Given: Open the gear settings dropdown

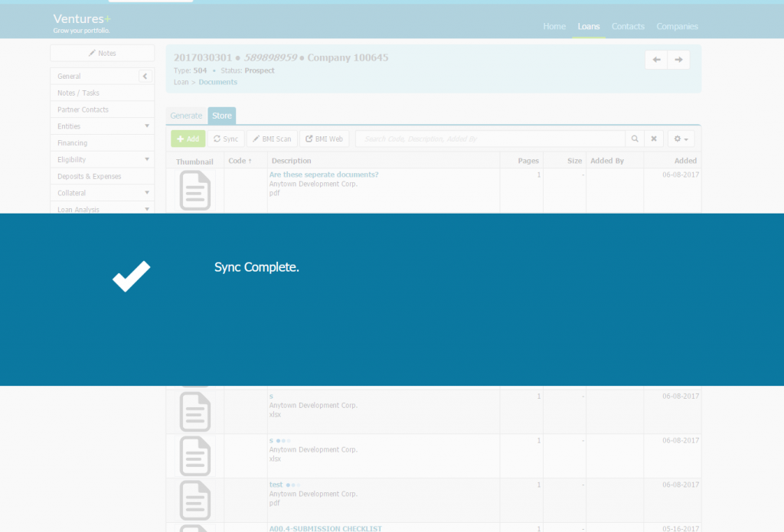Looking at the screenshot, I should 681,139.
